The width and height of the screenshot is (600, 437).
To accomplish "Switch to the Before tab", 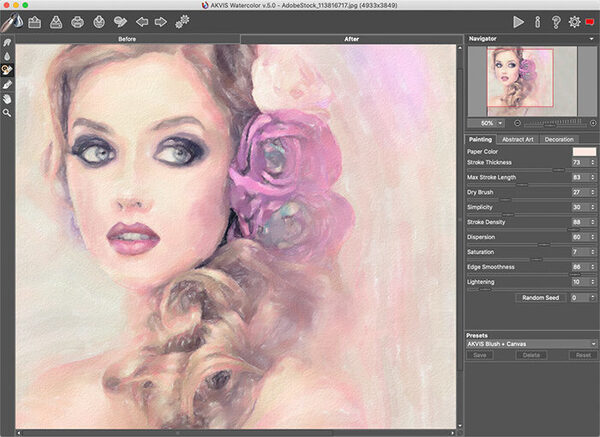I will pos(127,39).
